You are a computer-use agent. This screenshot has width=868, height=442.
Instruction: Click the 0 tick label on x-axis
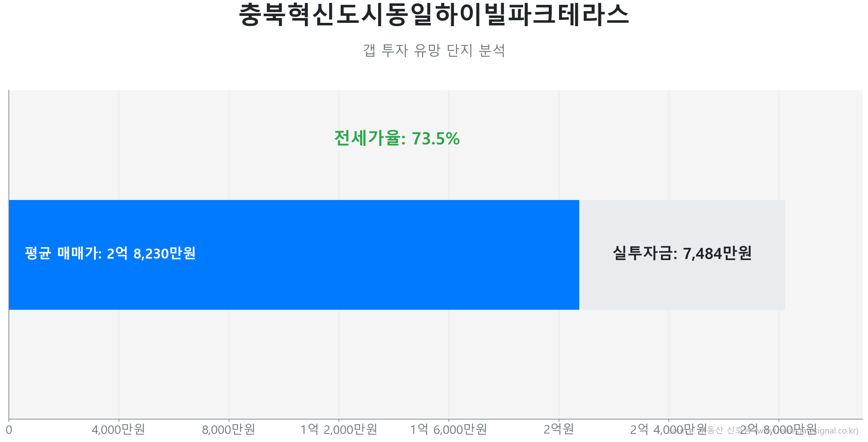pos(9,430)
